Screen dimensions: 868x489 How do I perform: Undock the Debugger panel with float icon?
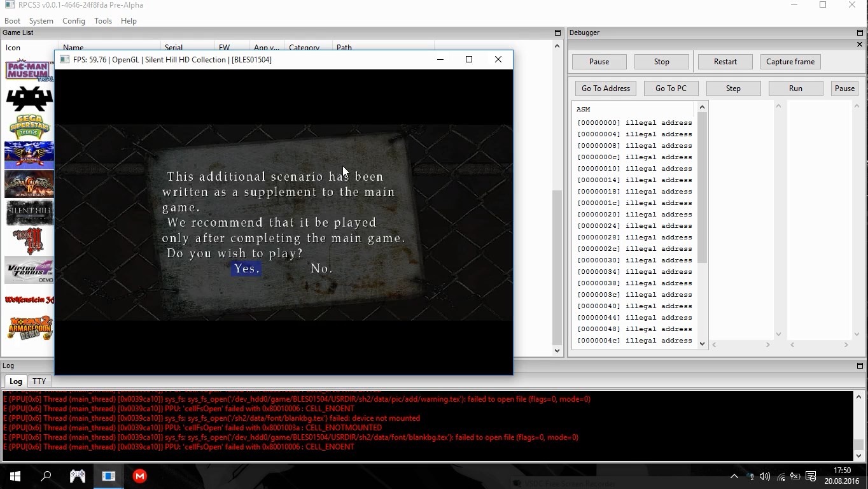(x=860, y=32)
